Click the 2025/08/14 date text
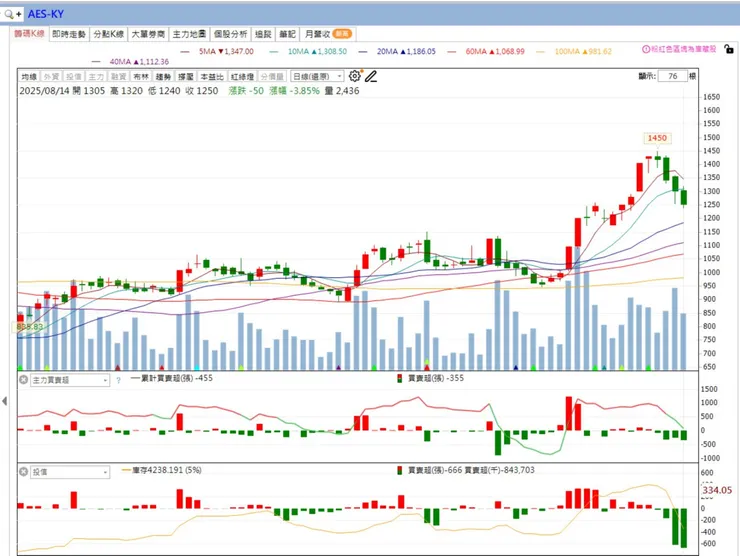740x556 pixels. click(x=44, y=91)
